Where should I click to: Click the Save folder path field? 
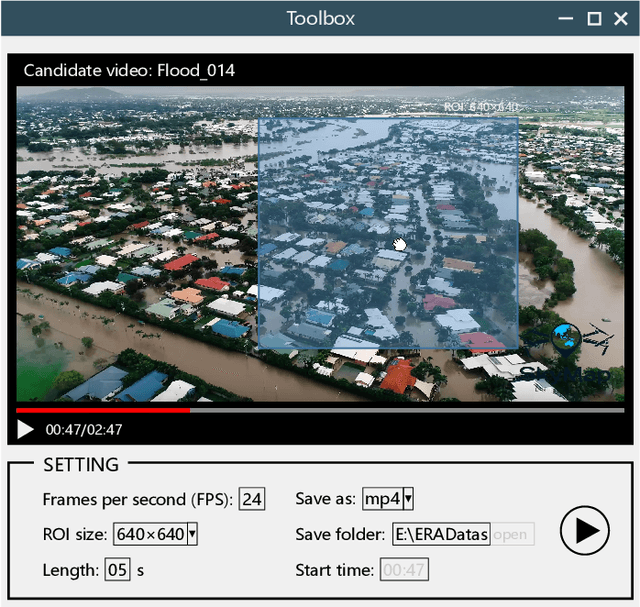(440, 534)
